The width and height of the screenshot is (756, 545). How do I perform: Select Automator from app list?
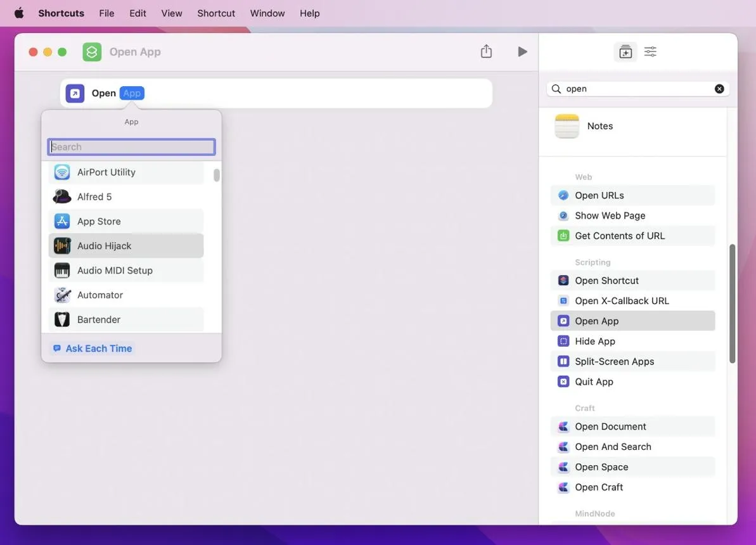[126, 295]
